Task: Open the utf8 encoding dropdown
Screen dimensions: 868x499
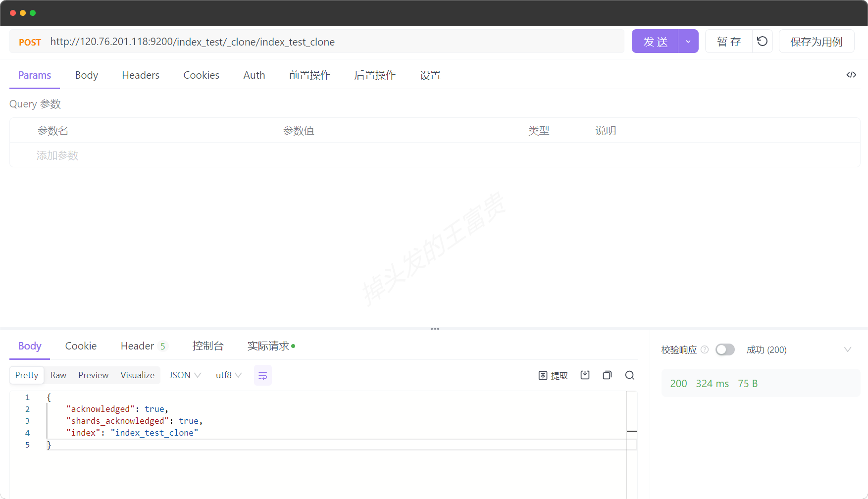Action: pyautogui.click(x=229, y=375)
